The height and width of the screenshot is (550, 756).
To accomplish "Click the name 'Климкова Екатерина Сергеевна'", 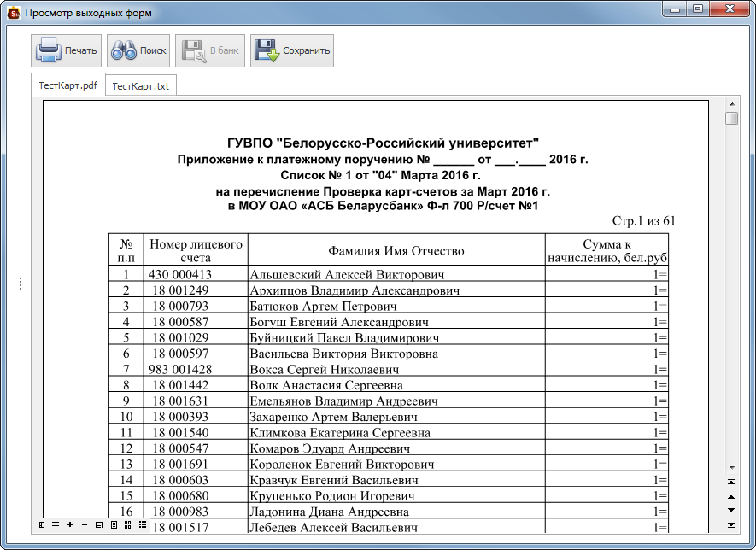I will click(x=340, y=432).
